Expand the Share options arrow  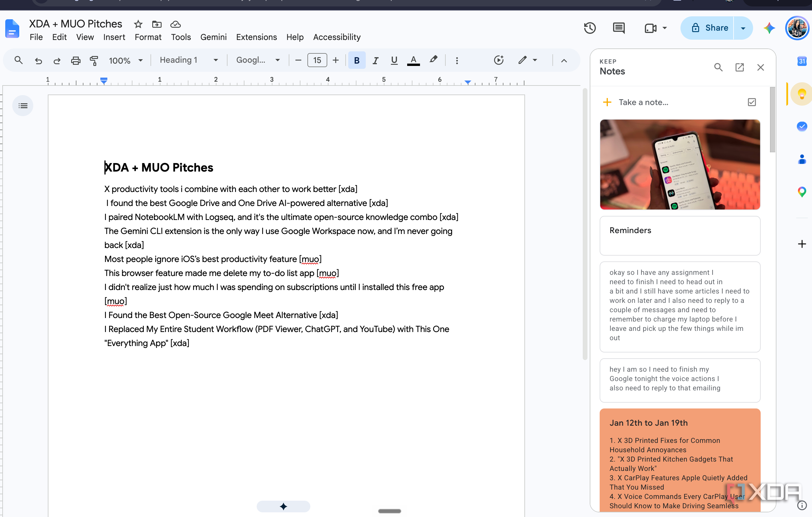point(743,28)
